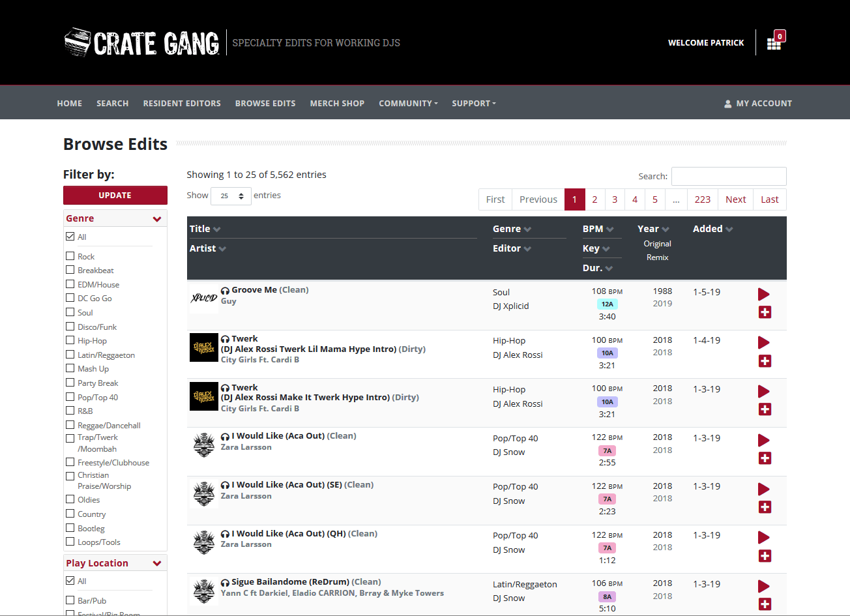Click headphones icon beside Groove Me
The height and width of the screenshot is (616, 850).
click(225, 291)
